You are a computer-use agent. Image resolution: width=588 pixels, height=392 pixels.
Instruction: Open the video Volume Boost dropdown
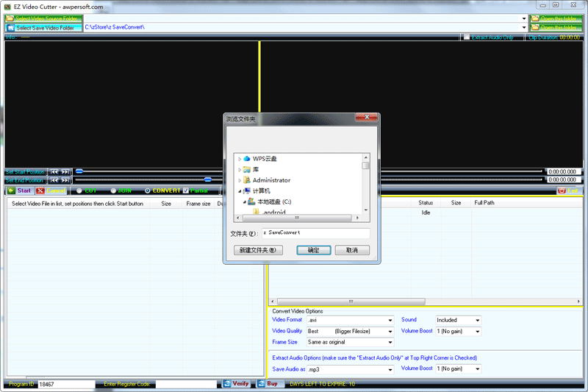(477, 332)
